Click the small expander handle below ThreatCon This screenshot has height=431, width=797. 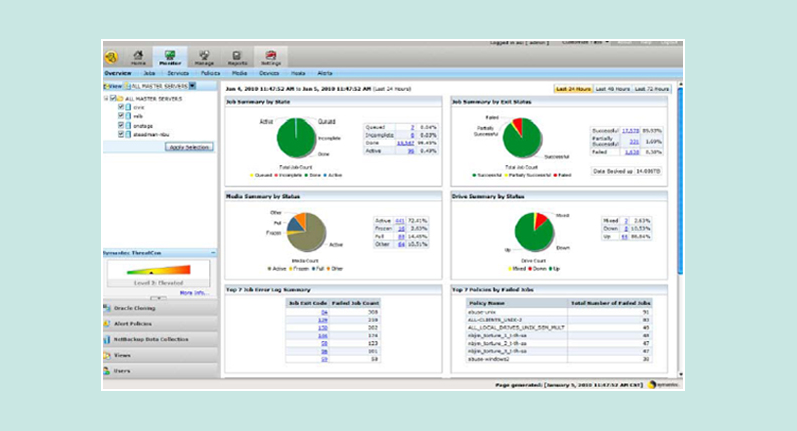tap(159, 298)
